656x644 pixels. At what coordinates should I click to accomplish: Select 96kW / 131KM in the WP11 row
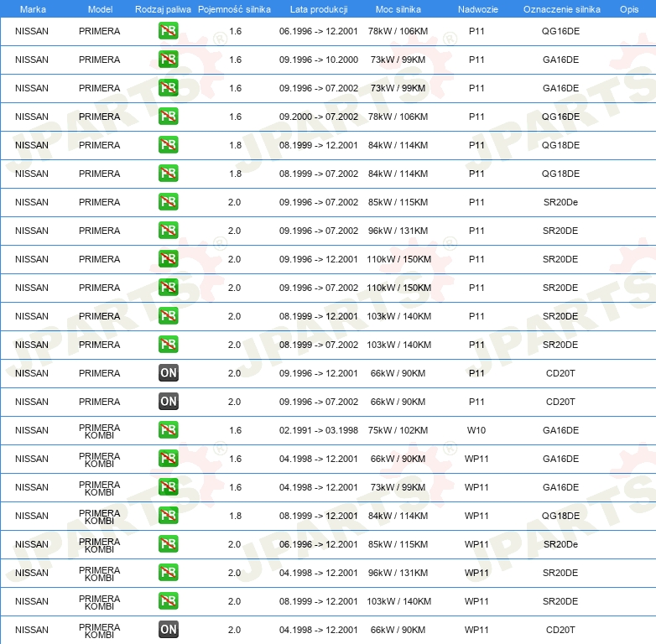pos(398,573)
